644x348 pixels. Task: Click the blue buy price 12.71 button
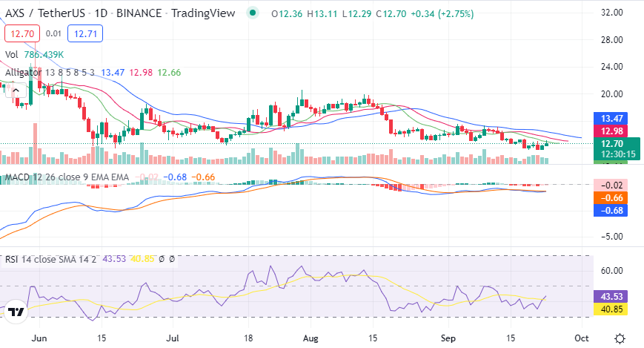point(85,33)
